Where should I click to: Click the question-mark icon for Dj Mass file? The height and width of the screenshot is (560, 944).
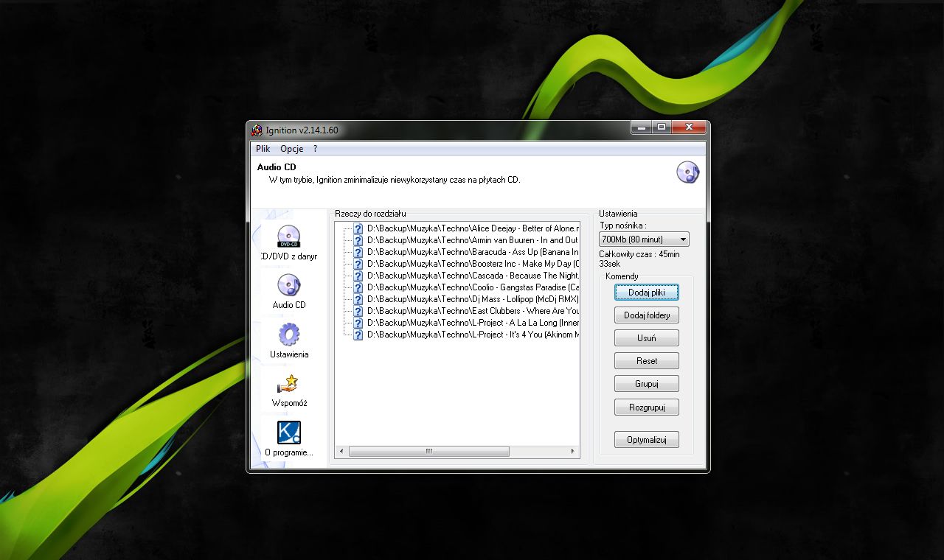(358, 299)
